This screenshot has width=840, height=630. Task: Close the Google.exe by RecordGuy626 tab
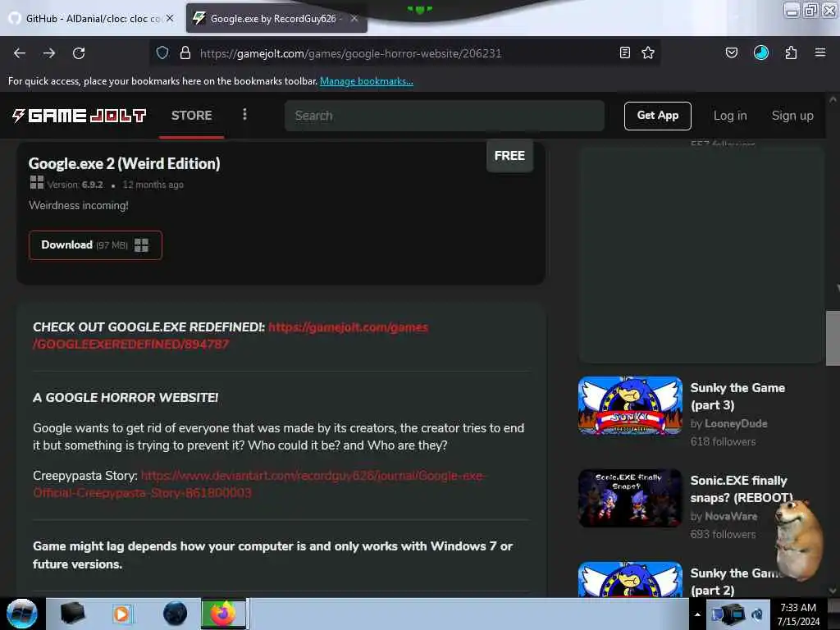[354, 18]
